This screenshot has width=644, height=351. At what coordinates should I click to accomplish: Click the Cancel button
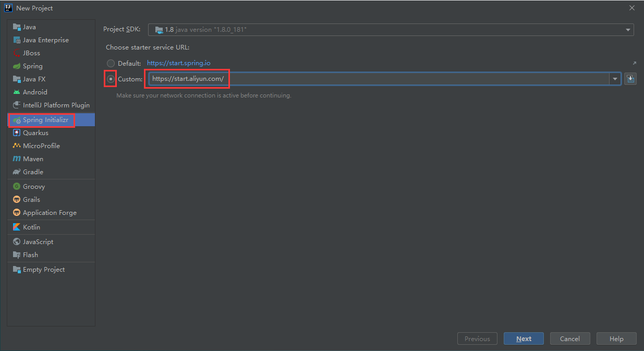[570, 338]
